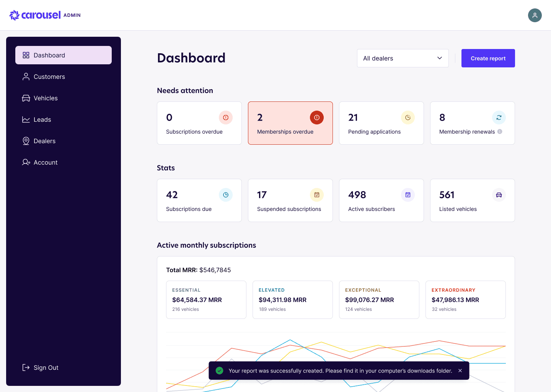551x392 pixels.
Task: Navigate to Leads section
Action: click(x=42, y=119)
